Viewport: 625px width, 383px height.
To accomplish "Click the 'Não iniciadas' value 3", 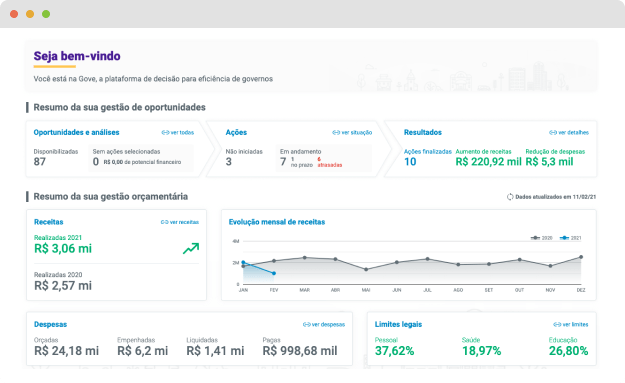I will [x=228, y=162].
